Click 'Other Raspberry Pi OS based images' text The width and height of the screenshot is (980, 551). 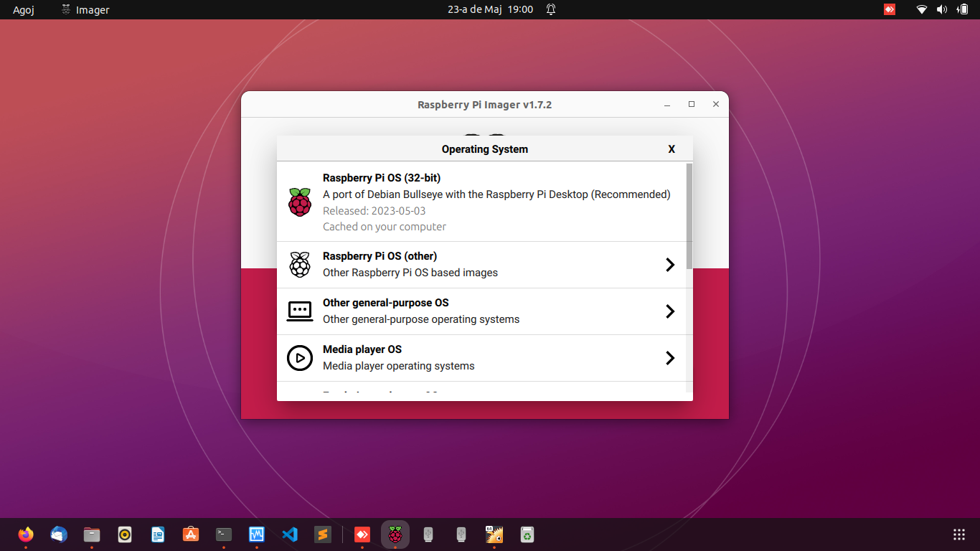tap(410, 273)
